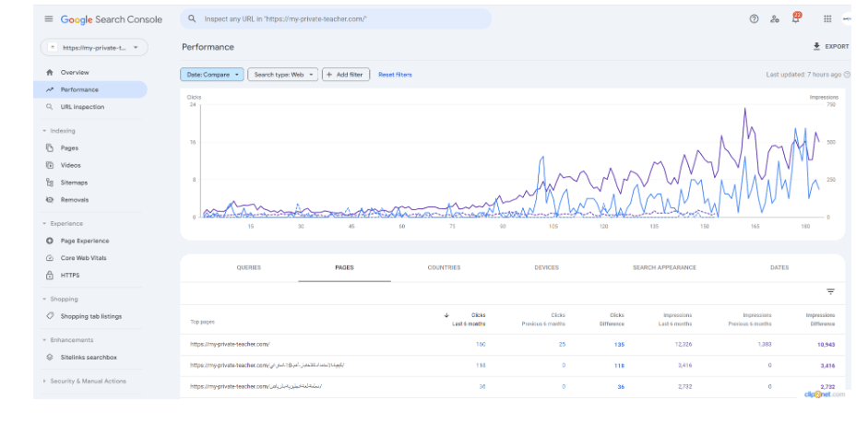Viewport: 868px width, 424px height.
Task: Expand the property selector dropdown
Action: click(94, 47)
